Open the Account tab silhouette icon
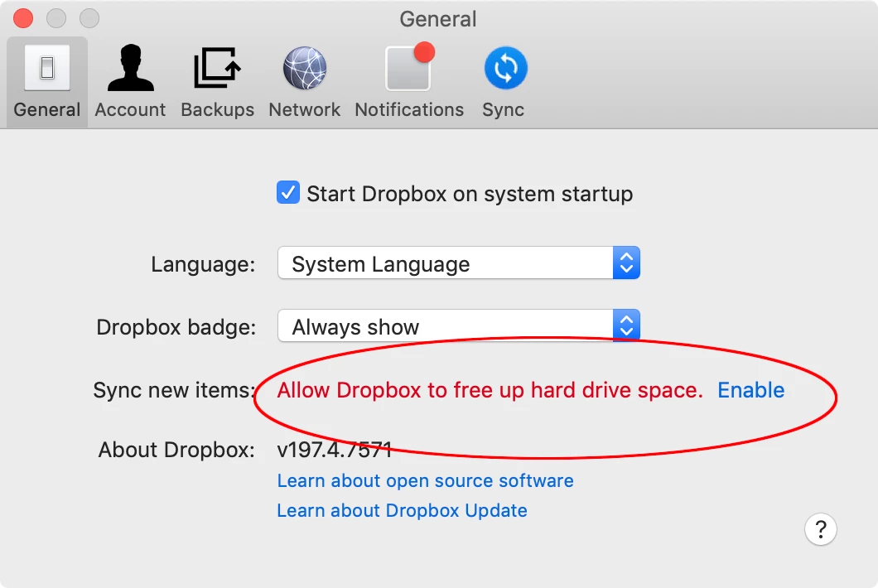The image size is (878, 588). 131,68
